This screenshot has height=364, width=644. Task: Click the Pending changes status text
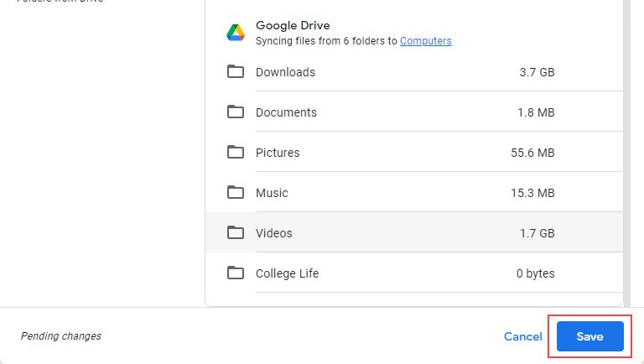[61, 336]
